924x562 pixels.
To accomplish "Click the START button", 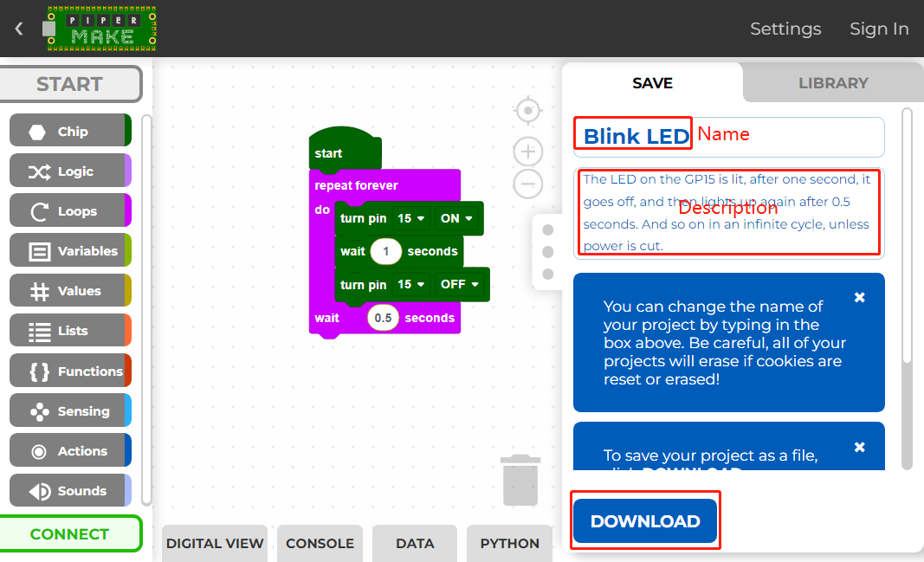I will [x=70, y=84].
